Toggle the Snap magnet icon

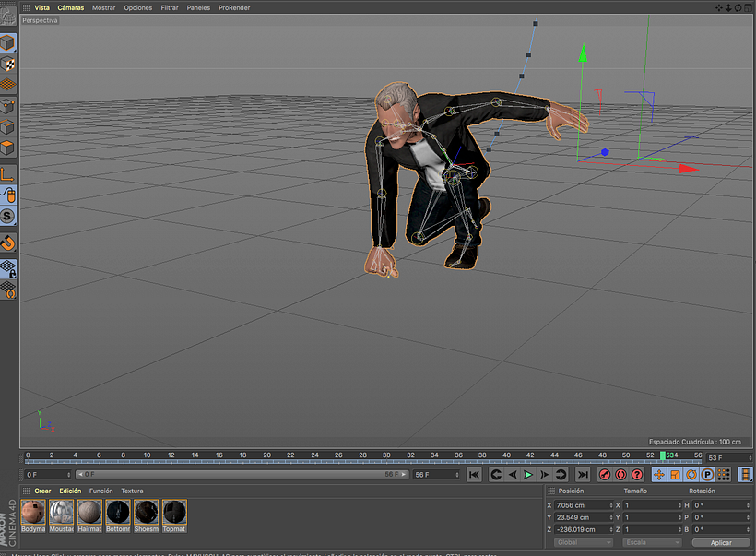7,243
